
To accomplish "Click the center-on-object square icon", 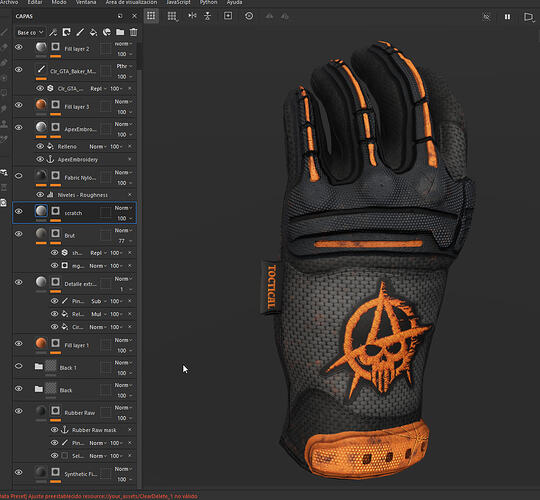I will click(x=228, y=16).
